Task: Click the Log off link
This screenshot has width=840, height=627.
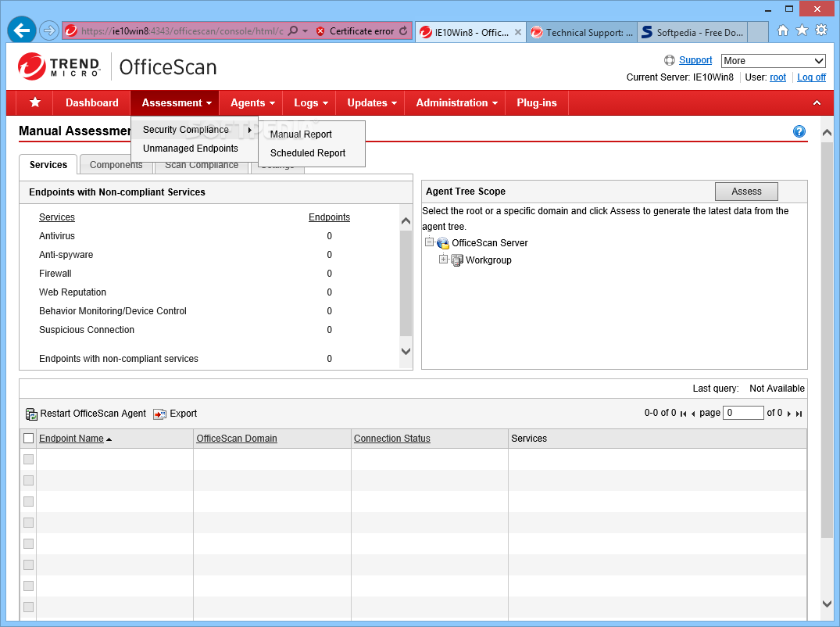Action: pos(811,77)
